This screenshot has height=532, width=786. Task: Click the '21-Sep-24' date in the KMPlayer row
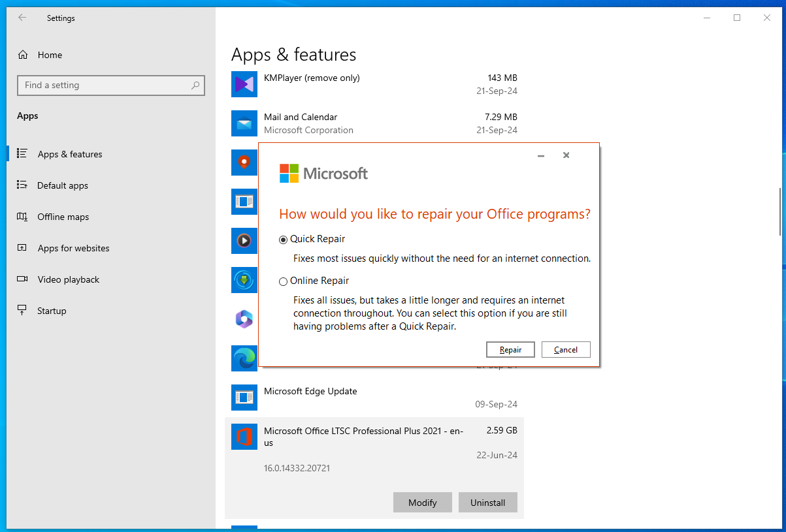497,91
